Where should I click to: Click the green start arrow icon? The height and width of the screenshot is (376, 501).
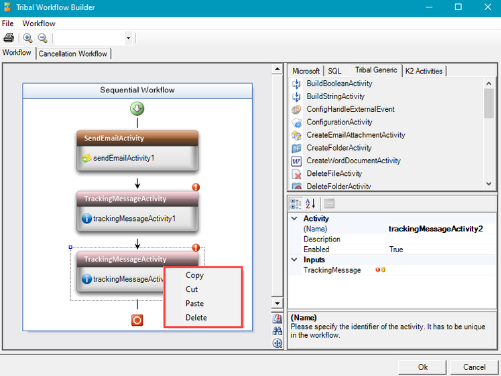tap(137, 109)
